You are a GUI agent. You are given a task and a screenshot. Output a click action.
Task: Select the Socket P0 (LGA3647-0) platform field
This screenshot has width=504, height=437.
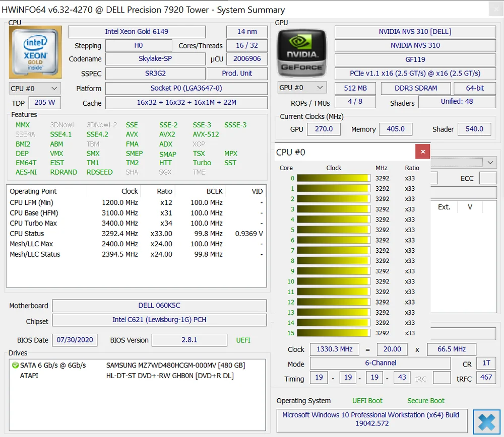(186, 88)
